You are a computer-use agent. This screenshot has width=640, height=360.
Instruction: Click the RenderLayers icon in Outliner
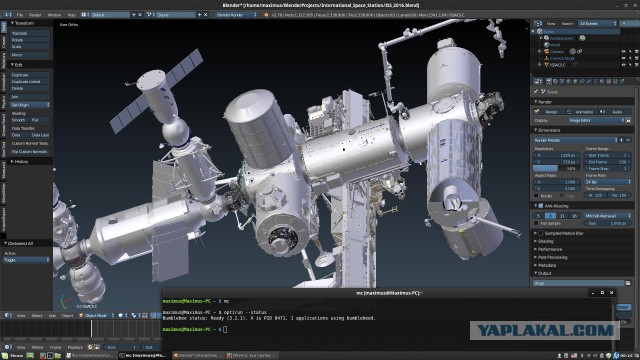546,38
